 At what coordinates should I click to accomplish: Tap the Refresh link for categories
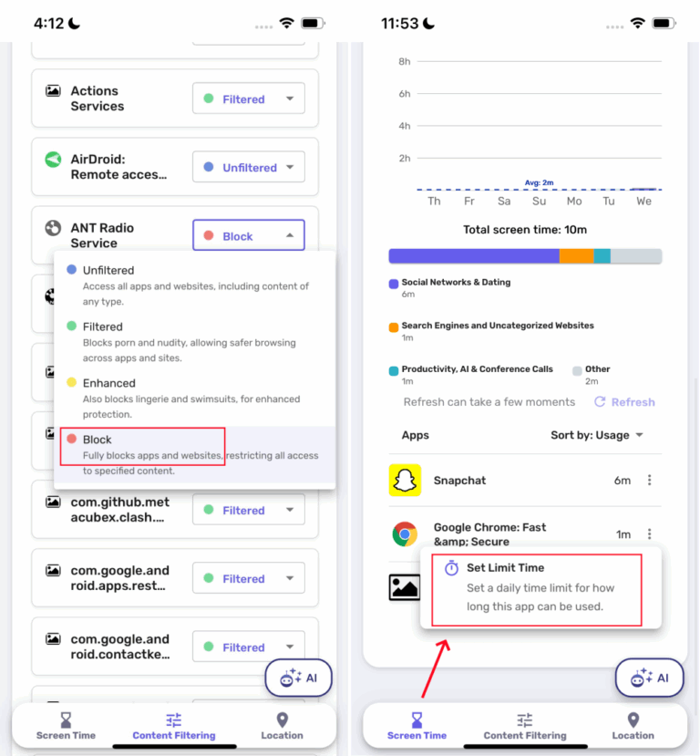coord(623,401)
